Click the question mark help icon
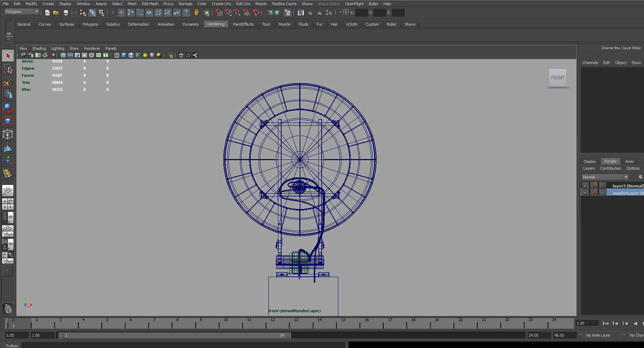Screen dimensions: 644x348 pos(186,13)
